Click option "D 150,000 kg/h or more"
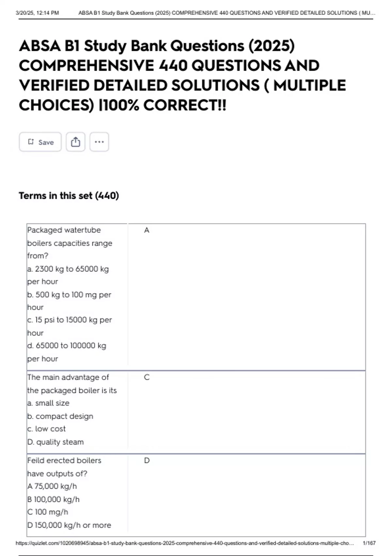Image resolution: width=392 pixels, height=556 pixels. 69,525
